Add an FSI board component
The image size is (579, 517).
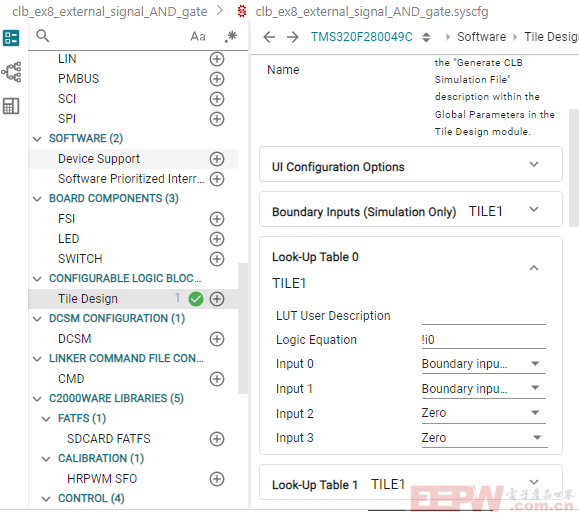pos(217,219)
